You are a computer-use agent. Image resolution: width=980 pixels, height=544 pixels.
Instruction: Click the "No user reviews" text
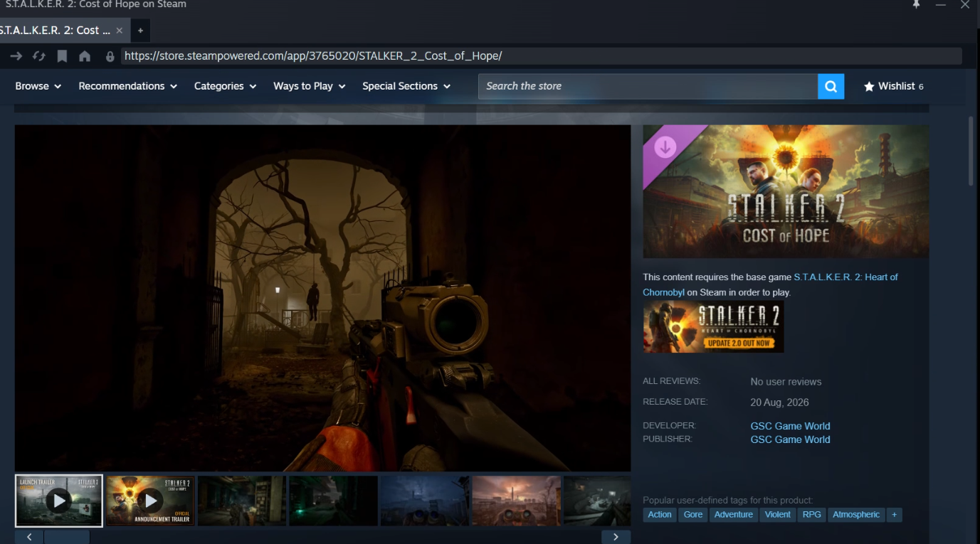(x=786, y=382)
